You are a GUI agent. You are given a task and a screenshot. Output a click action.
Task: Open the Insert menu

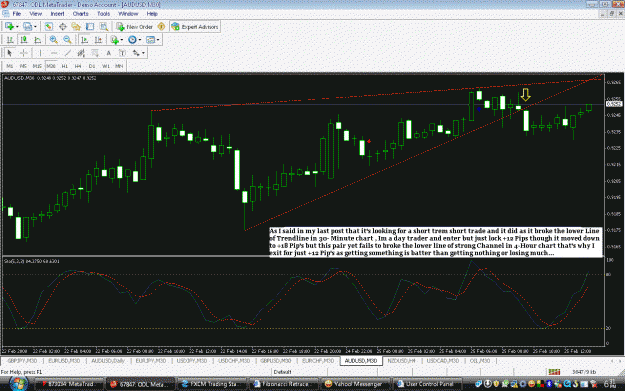57,14
